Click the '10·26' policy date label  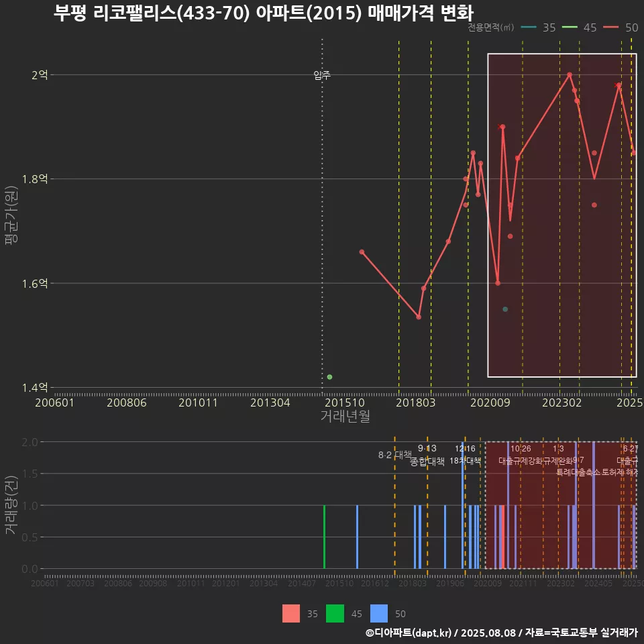coord(521,449)
